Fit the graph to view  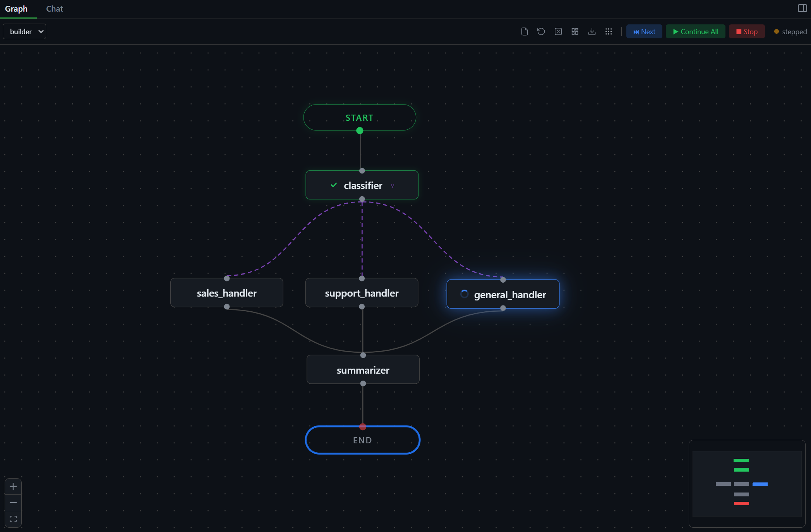click(x=13, y=519)
